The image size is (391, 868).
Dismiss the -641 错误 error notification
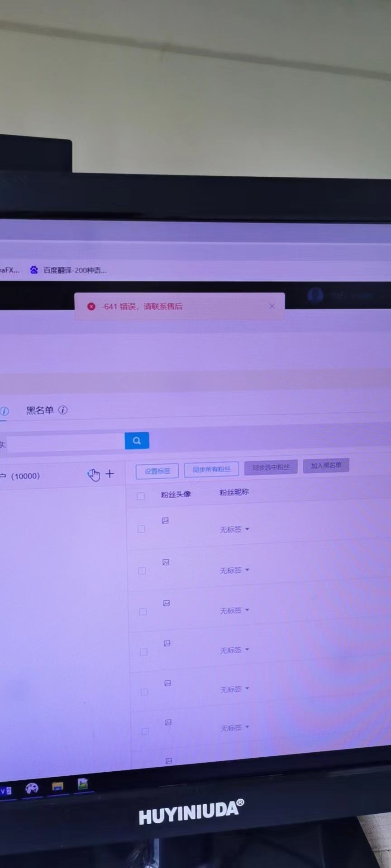(x=272, y=306)
